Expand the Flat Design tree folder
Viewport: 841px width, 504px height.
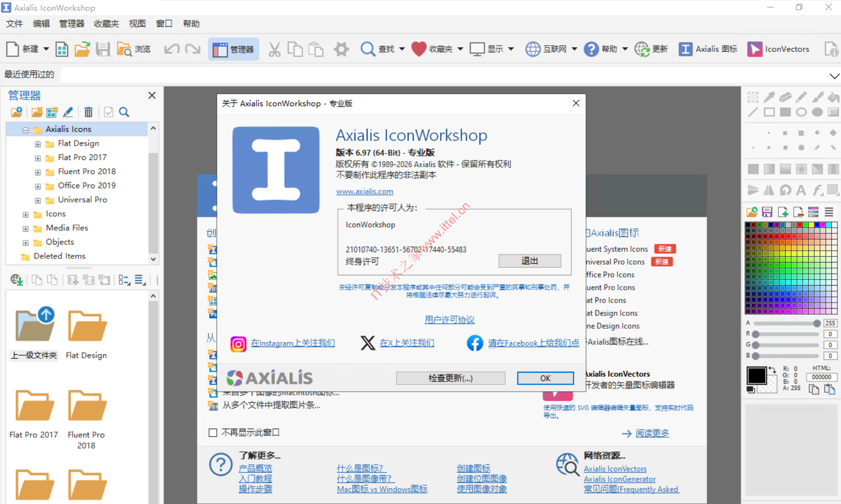(38, 144)
